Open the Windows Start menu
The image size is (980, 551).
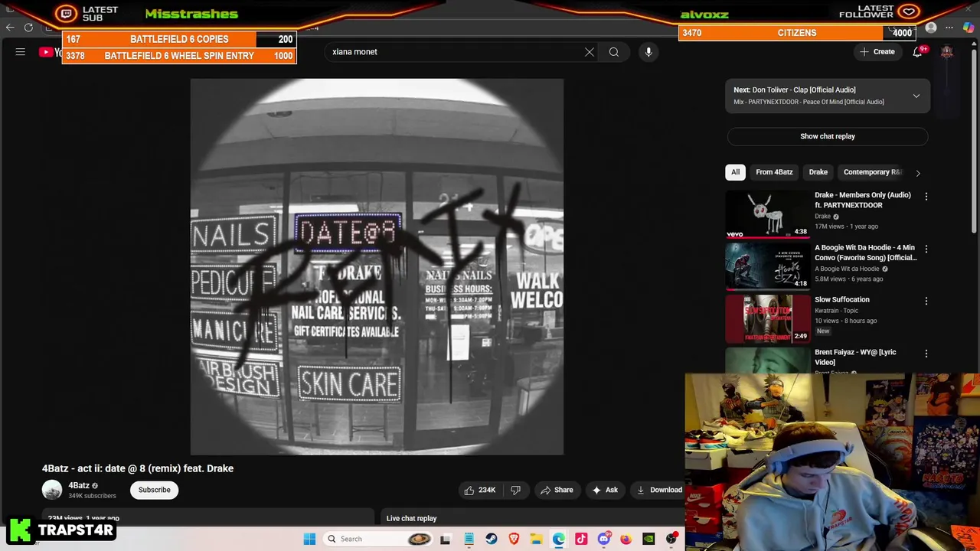point(309,539)
